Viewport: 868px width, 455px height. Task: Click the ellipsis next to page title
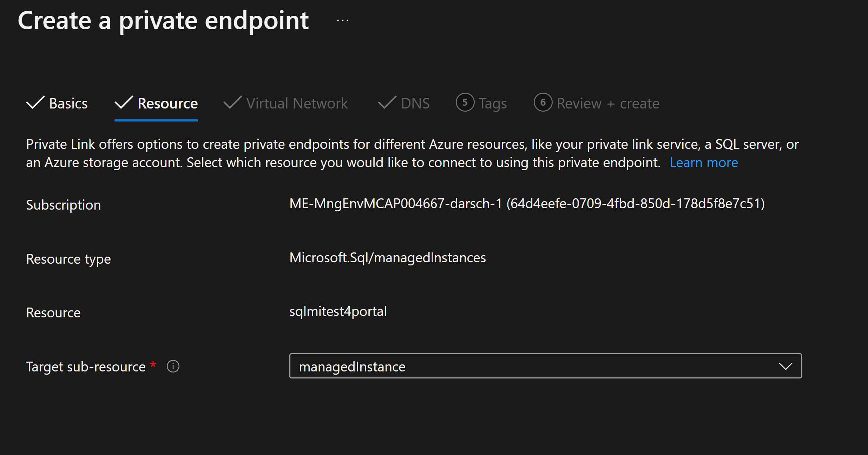pyautogui.click(x=342, y=21)
